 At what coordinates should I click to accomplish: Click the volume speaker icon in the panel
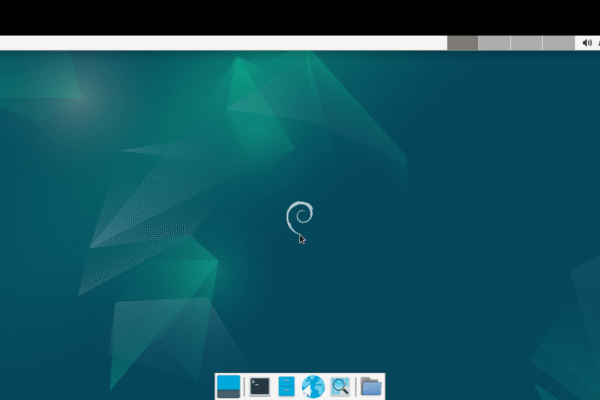point(587,43)
